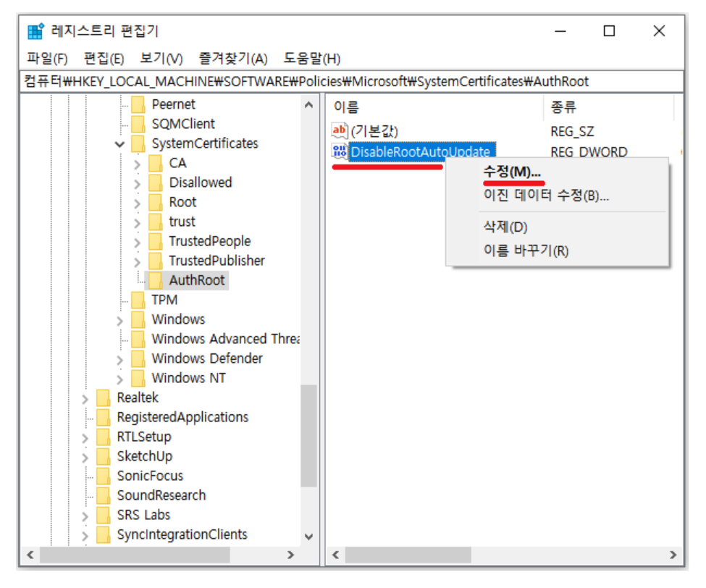
Task: Choose 수정(M)... from context menu
Action: point(512,171)
